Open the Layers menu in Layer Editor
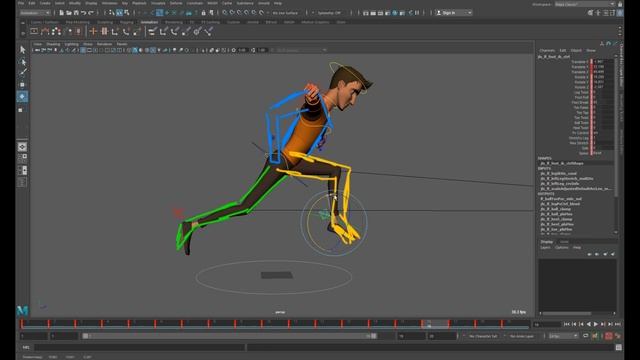This screenshot has width=640, height=360. tap(545, 247)
